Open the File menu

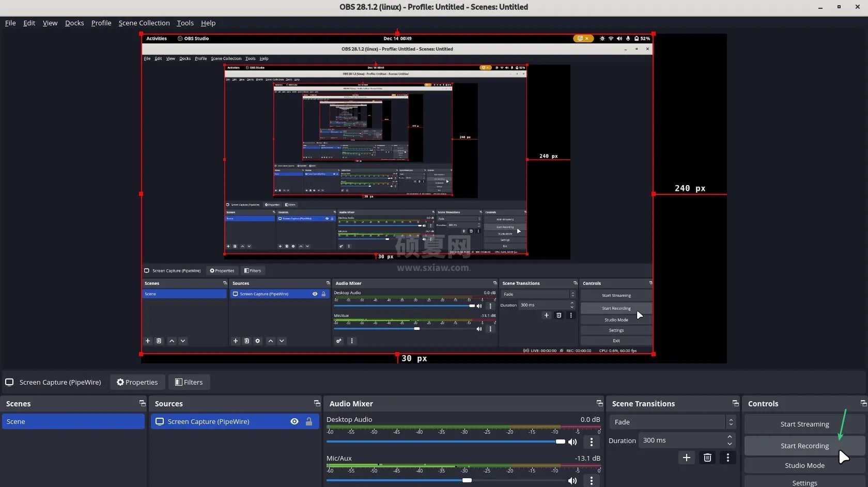(x=10, y=23)
